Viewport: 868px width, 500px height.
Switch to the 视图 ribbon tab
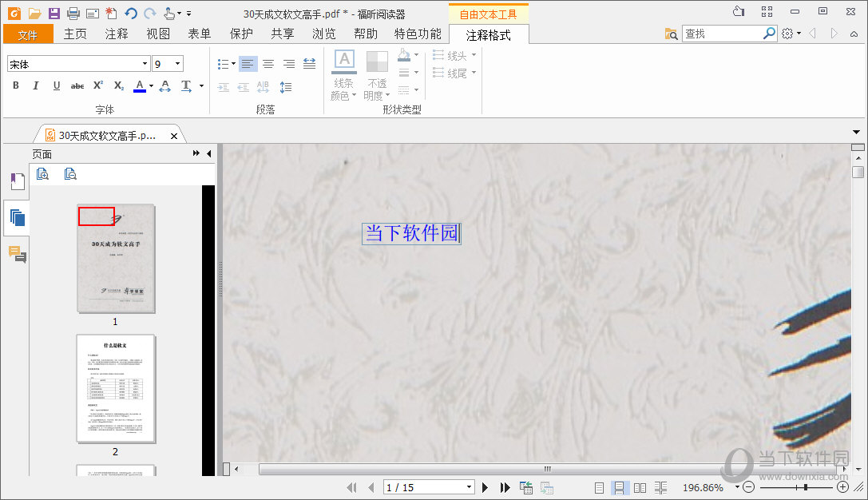(x=157, y=34)
